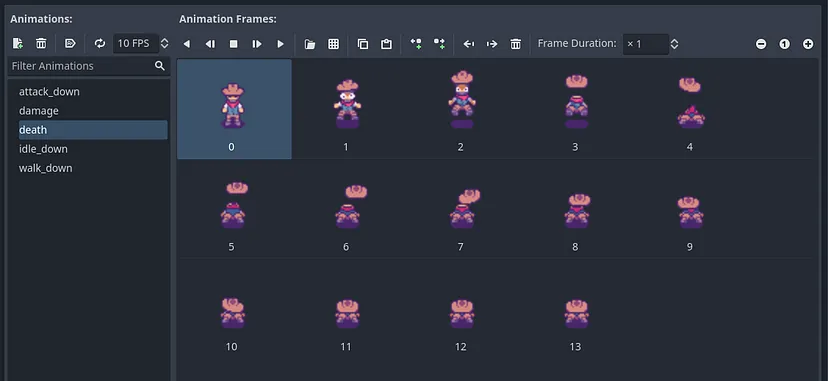Delete the selected frame
Viewport: 828px width, 381px height.
pos(516,44)
